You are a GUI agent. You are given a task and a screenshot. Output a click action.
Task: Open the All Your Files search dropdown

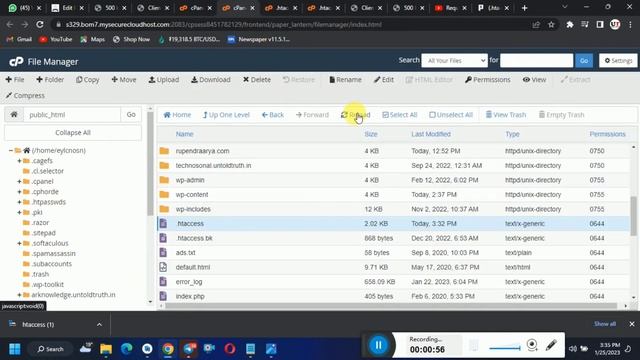tap(454, 61)
